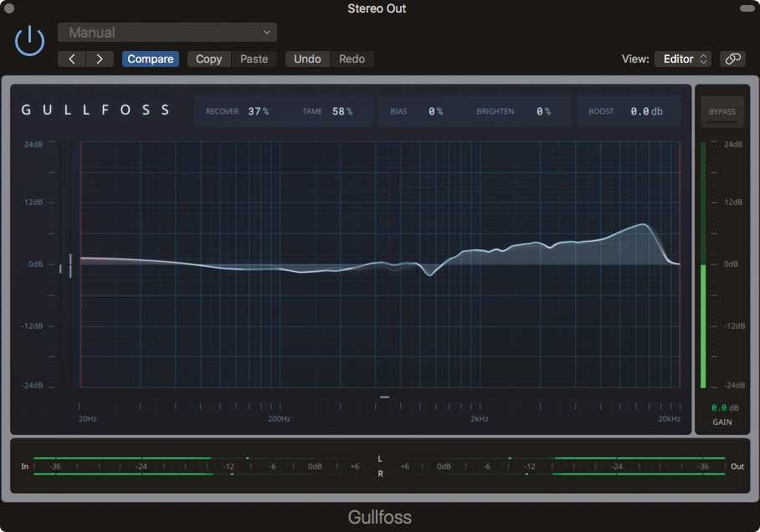Click the GAIN label under meter
This screenshot has width=760, height=532.
click(722, 422)
